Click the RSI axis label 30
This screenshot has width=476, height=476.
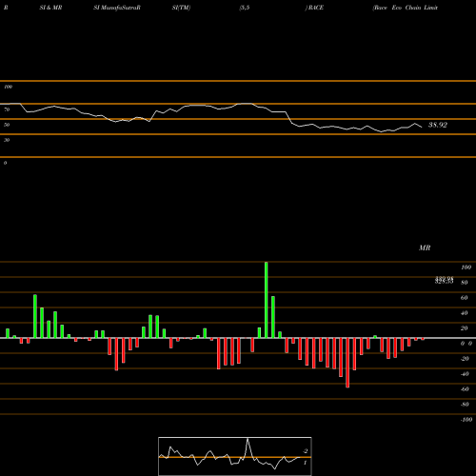click(7, 140)
